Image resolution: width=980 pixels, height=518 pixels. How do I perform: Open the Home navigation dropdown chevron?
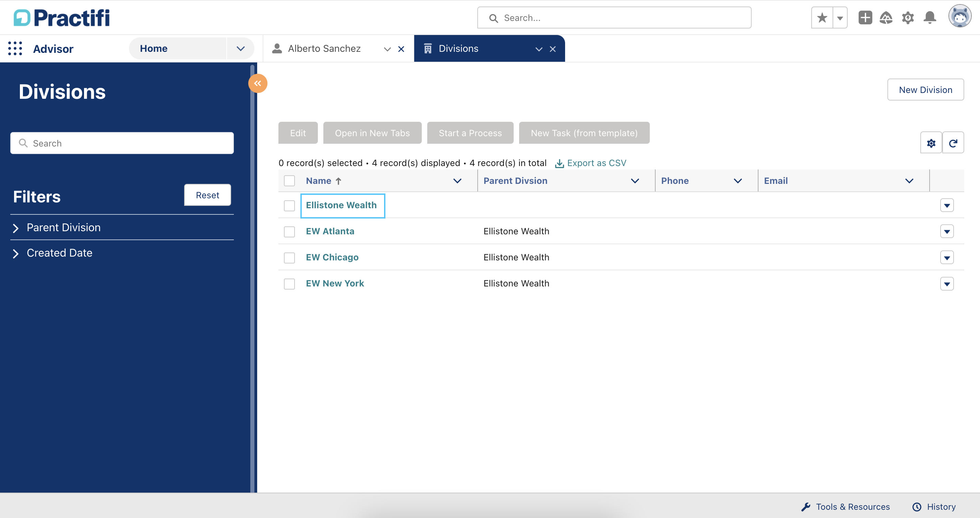(x=240, y=49)
